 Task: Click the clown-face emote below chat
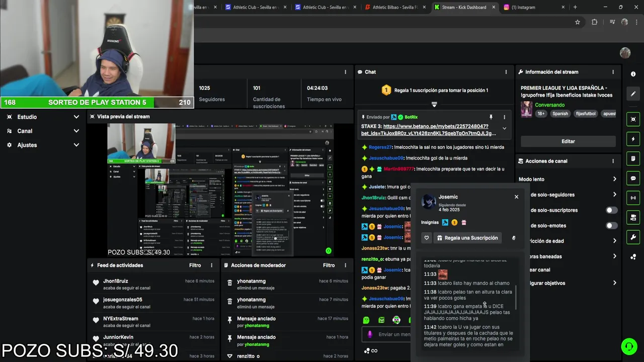tap(396, 320)
